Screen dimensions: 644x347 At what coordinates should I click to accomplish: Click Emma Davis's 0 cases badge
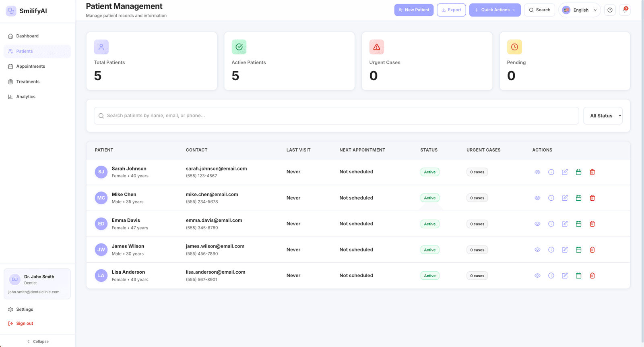coord(477,224)
